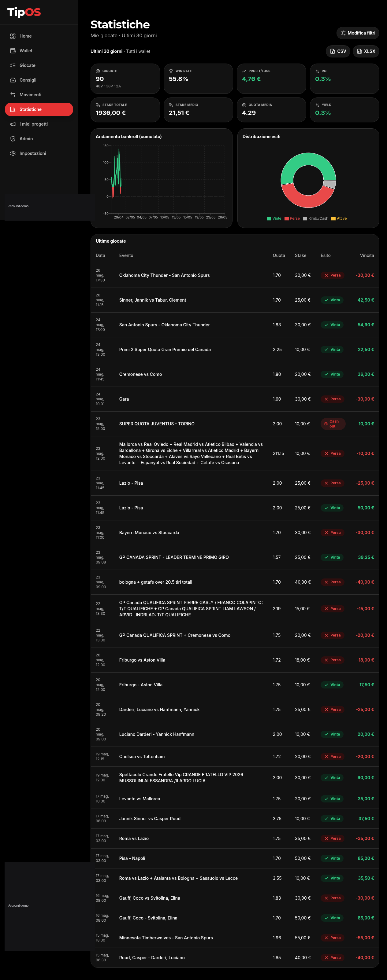Image resolution: width=387 pixels, height=980 pixels.
Task: Click the I miei progetti megaphone icon
Action: click(x=13, y=124)
